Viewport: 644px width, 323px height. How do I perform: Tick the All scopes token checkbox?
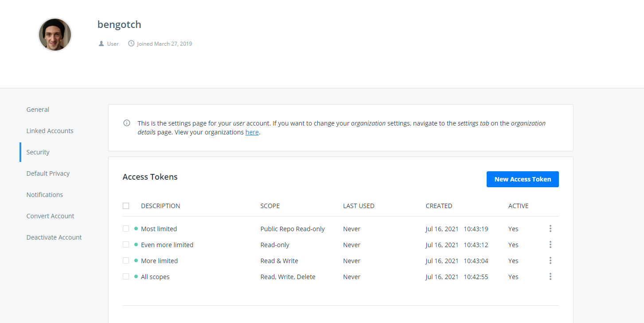pos(126,276)
